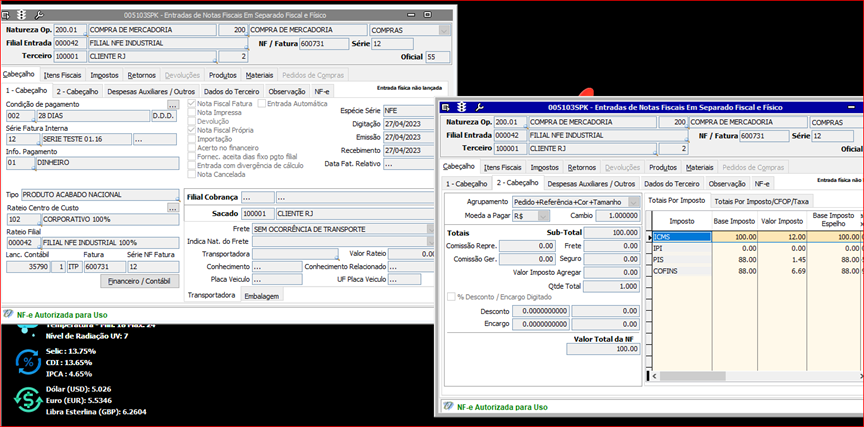Open the Indica Nat. do Frete dropdown
The image size is (864, 427).
coord(430,241)
